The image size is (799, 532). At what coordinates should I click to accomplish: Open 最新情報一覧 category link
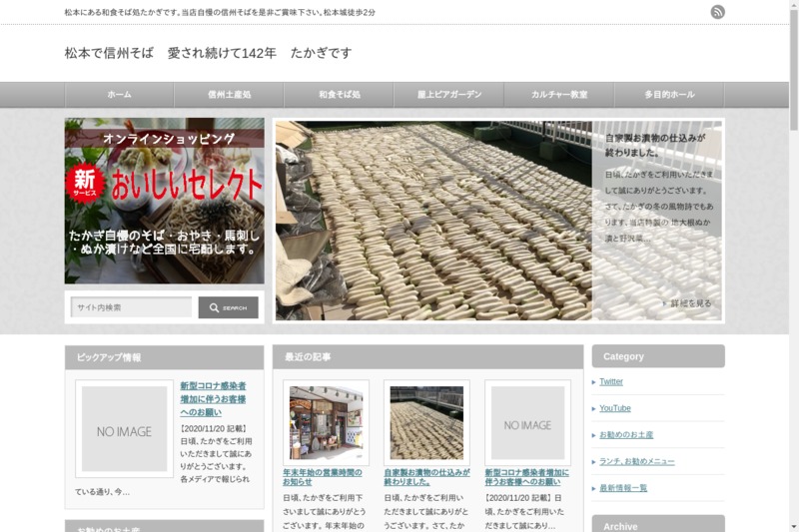pos(623,488)
